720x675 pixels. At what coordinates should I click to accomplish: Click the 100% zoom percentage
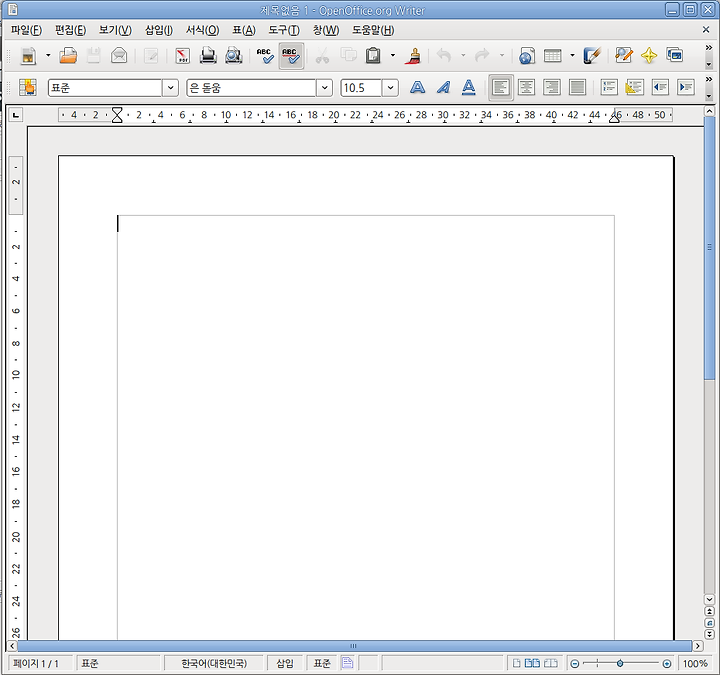tap(695, 664)
